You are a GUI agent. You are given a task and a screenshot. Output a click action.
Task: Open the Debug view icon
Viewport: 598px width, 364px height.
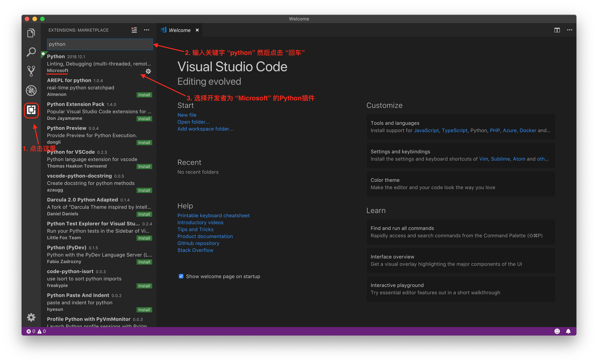pyautogui.click(x=31, y=90)
